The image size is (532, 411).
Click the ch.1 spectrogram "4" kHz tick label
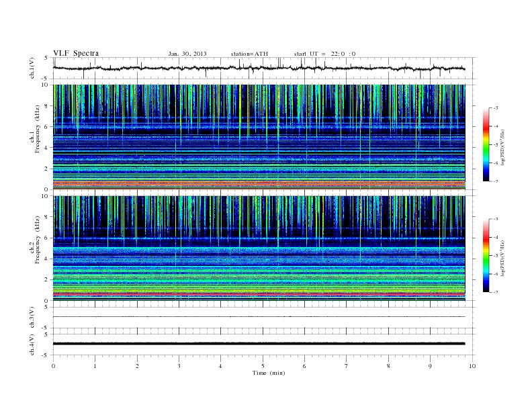[x=46, y=148]
